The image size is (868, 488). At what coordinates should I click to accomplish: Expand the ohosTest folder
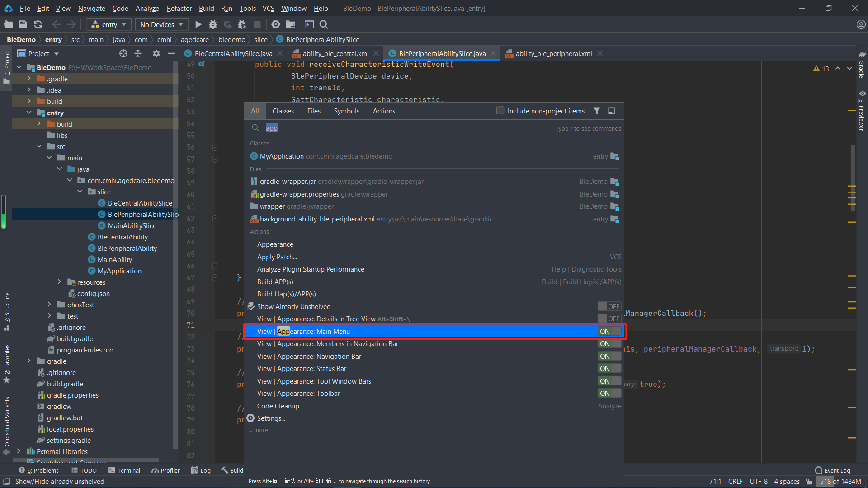(x=49, y=305)
